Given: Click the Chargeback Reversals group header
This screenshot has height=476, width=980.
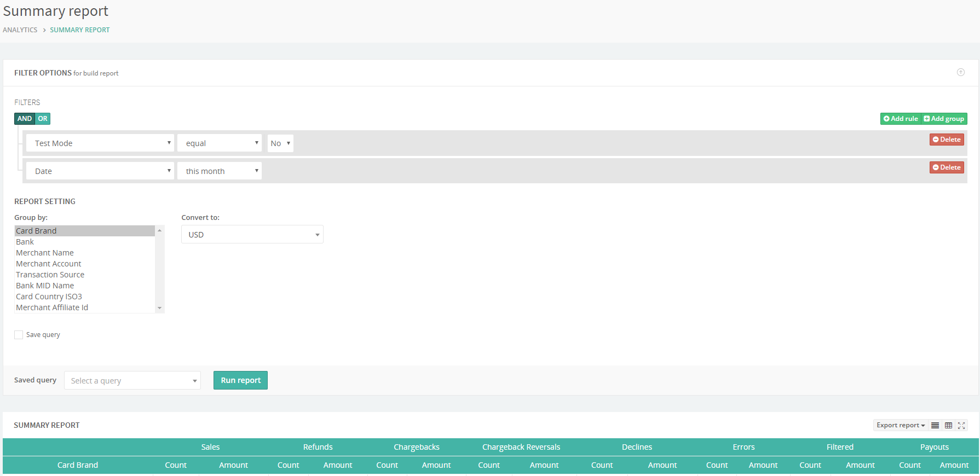Looking at the screenshot, I should (521, 447).
